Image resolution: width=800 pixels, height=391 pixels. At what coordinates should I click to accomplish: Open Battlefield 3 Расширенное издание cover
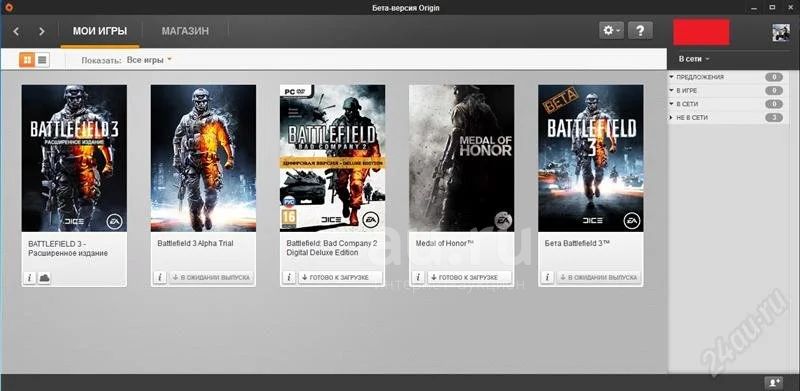(74, 158)
